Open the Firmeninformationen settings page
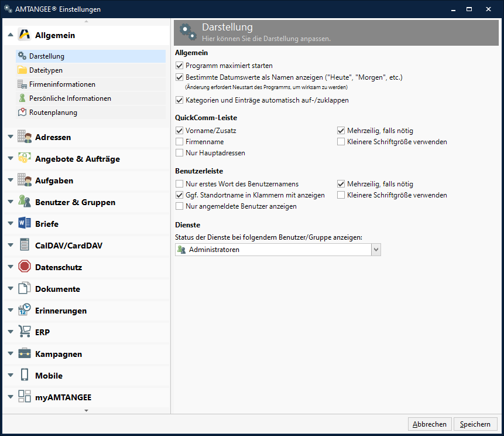 click(x=91, y=84)
